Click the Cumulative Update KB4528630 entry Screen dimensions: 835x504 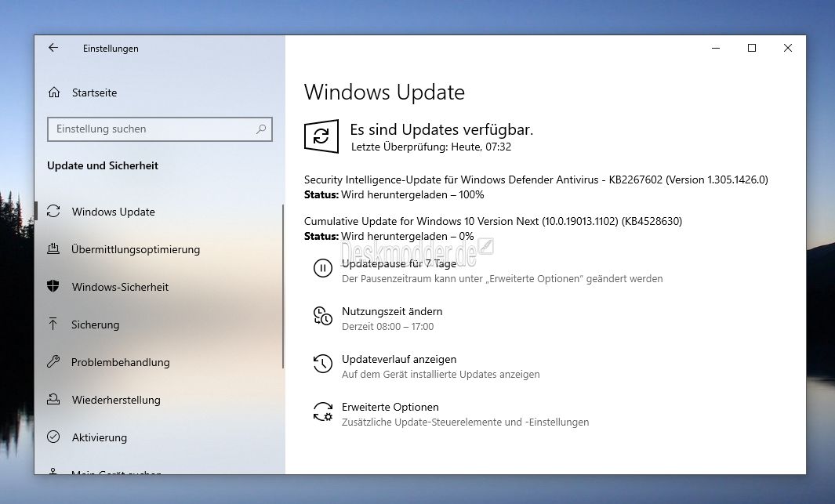point(492,221)
